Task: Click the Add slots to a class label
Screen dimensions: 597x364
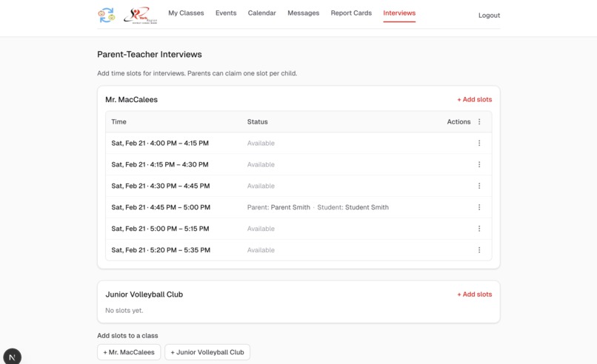Action: click(x=127, y=335)
